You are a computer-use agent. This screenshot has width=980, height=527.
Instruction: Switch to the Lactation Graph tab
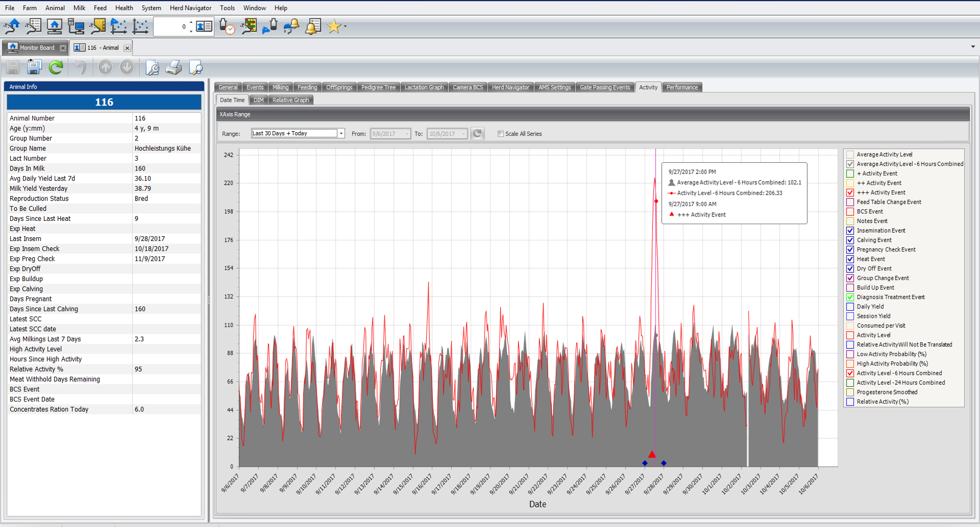tap(424, 87)
